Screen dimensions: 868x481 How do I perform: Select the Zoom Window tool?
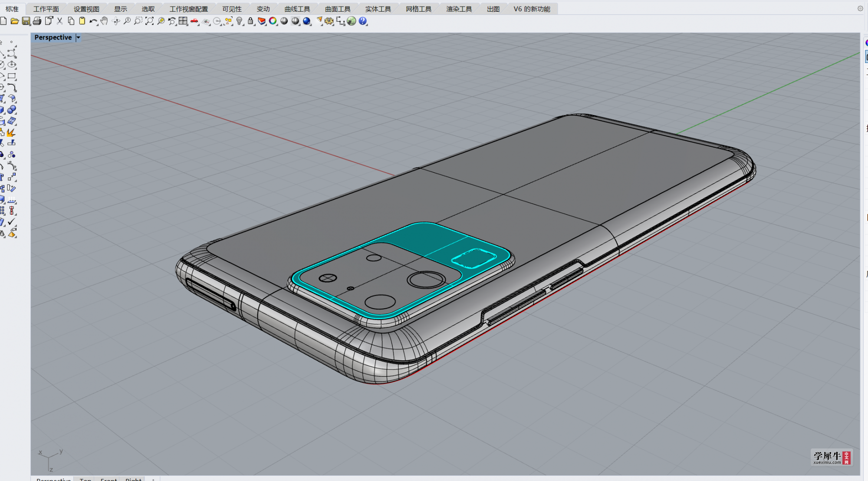[x=138, y=21]
